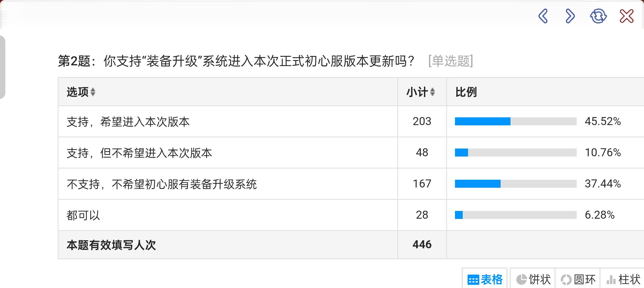644x288 pixels.
Task: Click the refresh icon
Action: click(x=598, y=16)
